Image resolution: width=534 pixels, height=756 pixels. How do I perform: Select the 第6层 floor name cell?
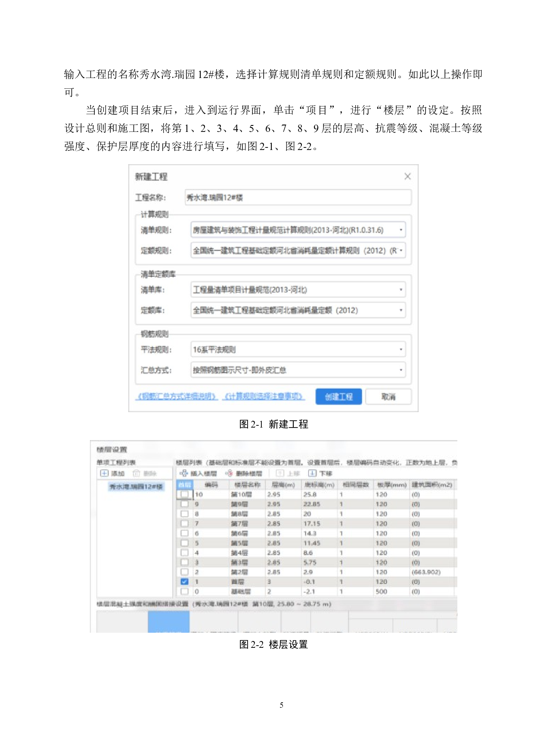tap(247, 533)
